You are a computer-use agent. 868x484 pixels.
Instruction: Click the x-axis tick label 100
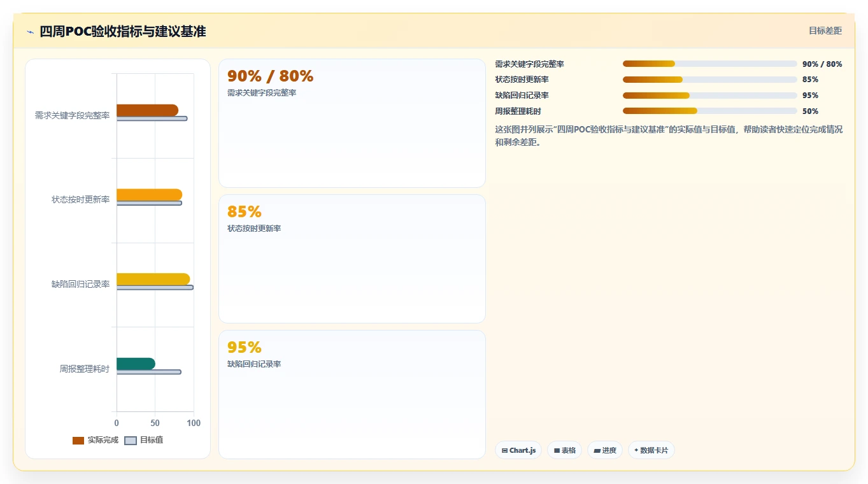tap(194, 423)
